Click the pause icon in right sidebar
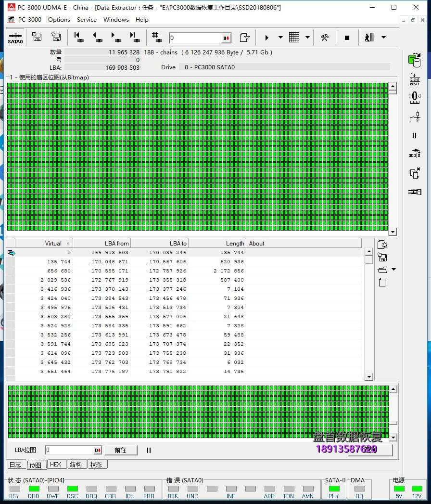Image resolution: width=431 pixels, height=504 pixels. 414,136
